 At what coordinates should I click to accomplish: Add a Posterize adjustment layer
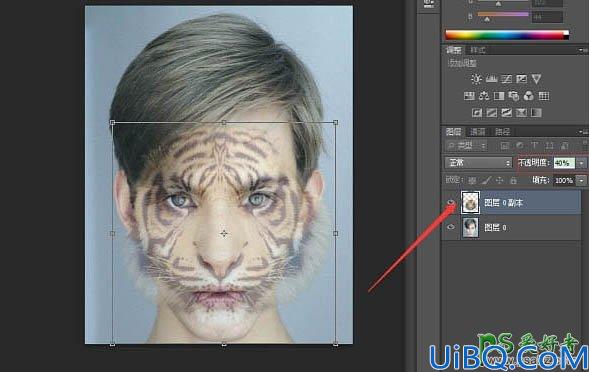pos(491,113)
